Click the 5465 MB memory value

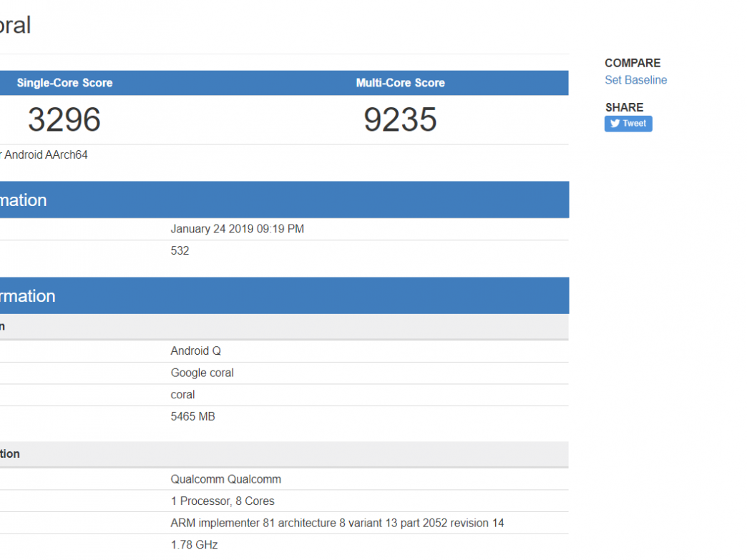pyautogui.click(x=192, y=416)
